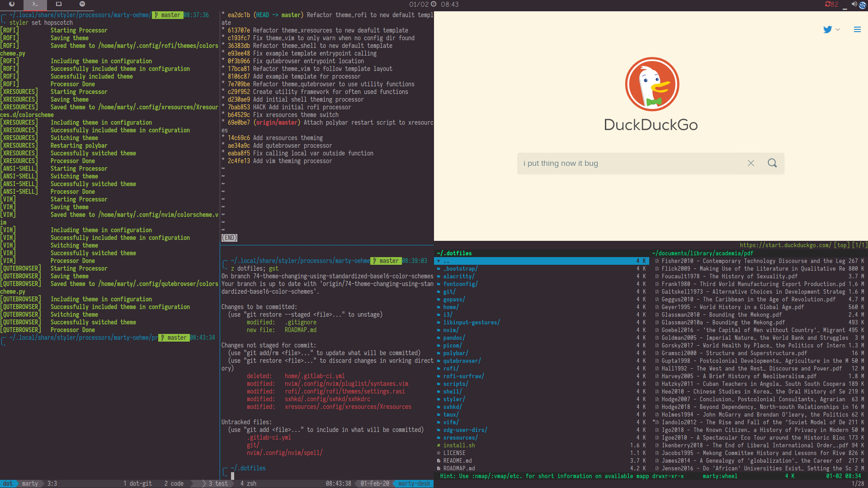
Task: Select tmux window '4 zsh'
Action: click(248, 483)
